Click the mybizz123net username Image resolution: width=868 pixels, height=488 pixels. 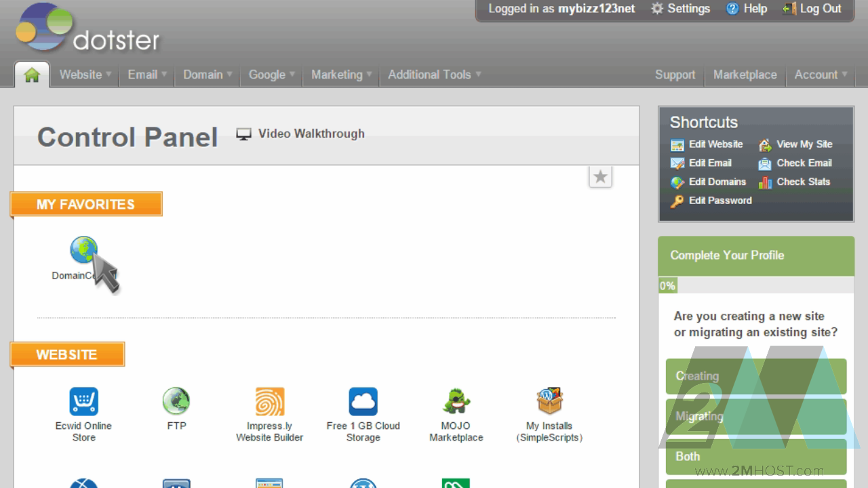pyautogui.click(x=597, y=9)
